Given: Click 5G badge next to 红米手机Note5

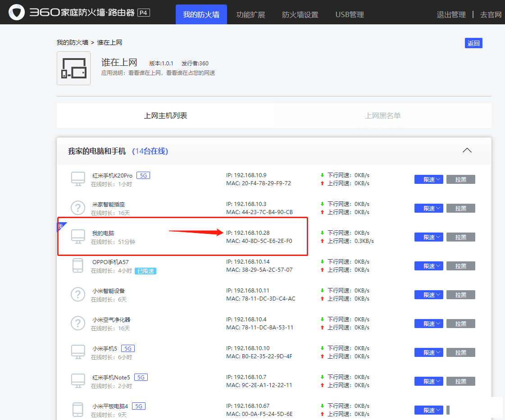Looking at the screenshot, I should [x=141, y=378].
